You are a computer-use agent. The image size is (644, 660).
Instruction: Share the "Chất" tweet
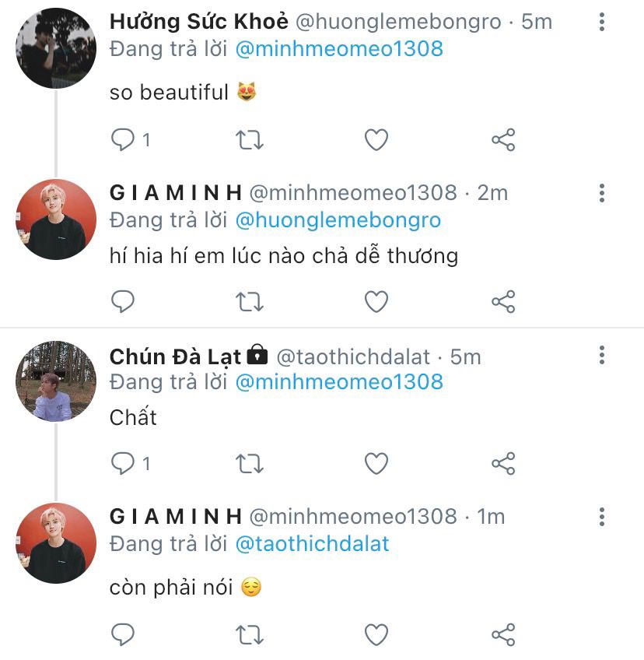click(x=503, y=464)
